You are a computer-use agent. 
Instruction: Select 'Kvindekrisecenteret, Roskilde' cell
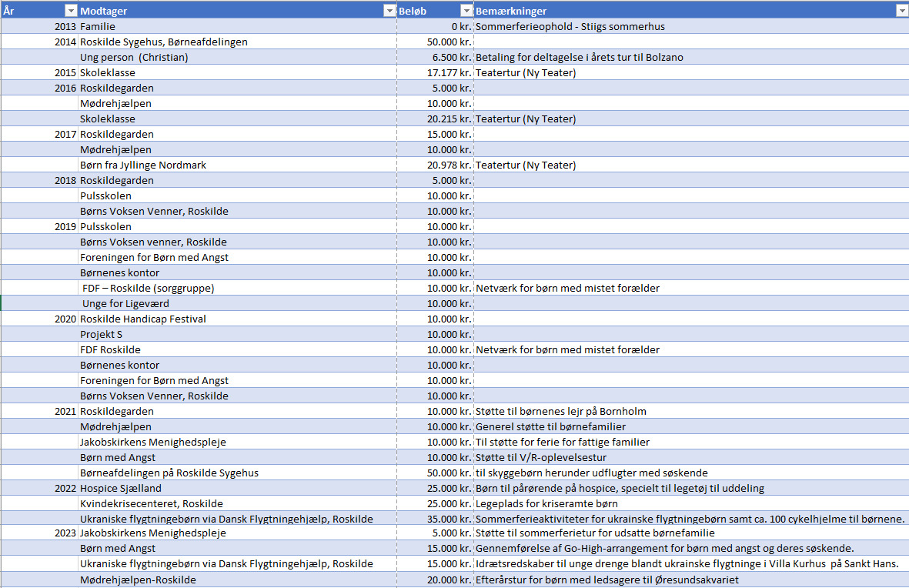237,503
